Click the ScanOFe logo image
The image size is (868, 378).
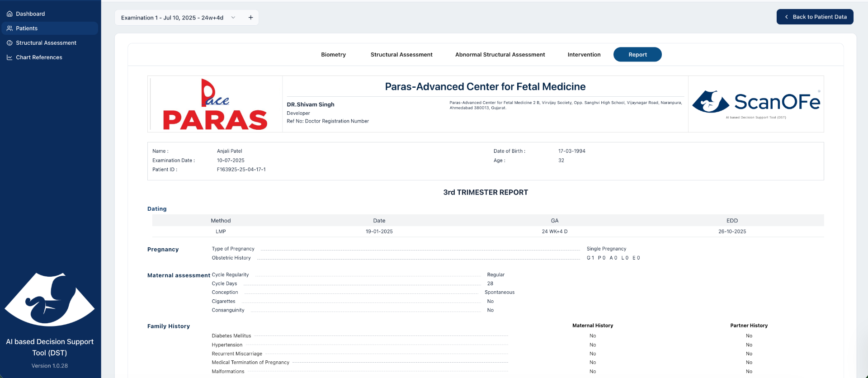coord(756,104)
